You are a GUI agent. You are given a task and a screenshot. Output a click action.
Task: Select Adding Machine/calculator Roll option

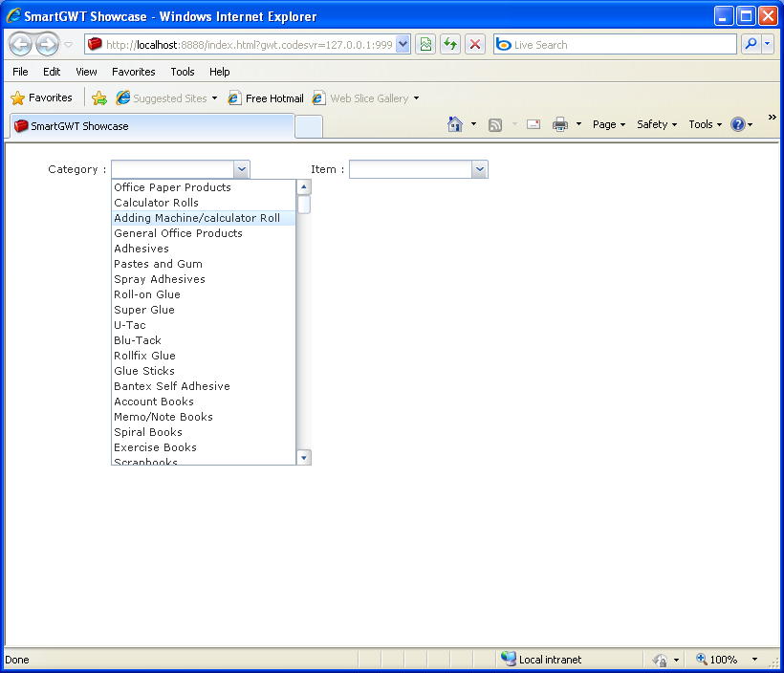click(204, 218)
